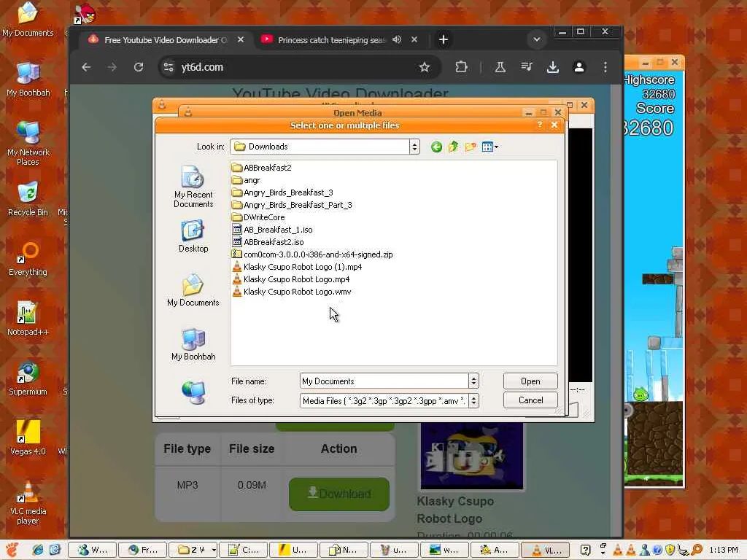
Task: Open Supermium desktop shortcut
Action: point(28,378)
